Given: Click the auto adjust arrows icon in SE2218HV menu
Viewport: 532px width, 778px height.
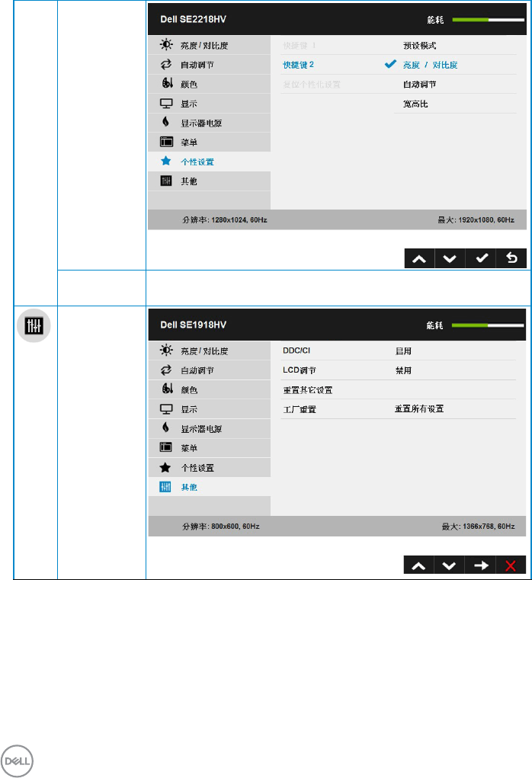Looking at the screenshot, I should coord(166,65).
